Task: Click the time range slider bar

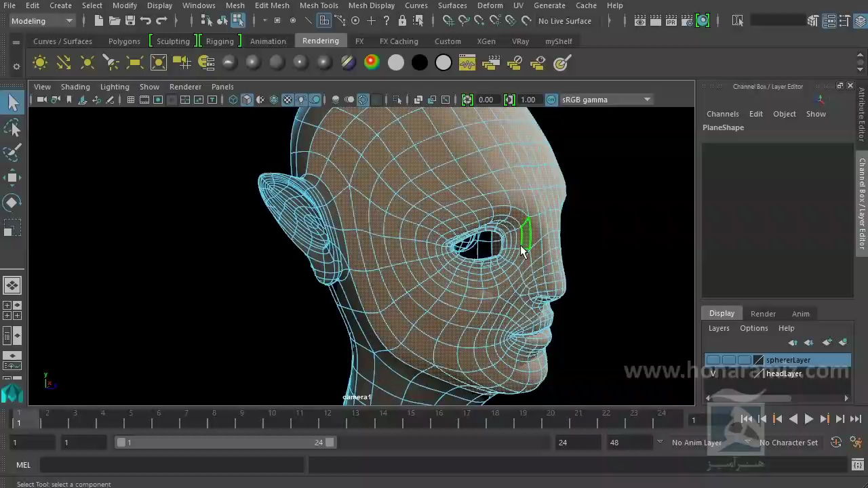Action: pyautogui.click(x=224, y=443)
